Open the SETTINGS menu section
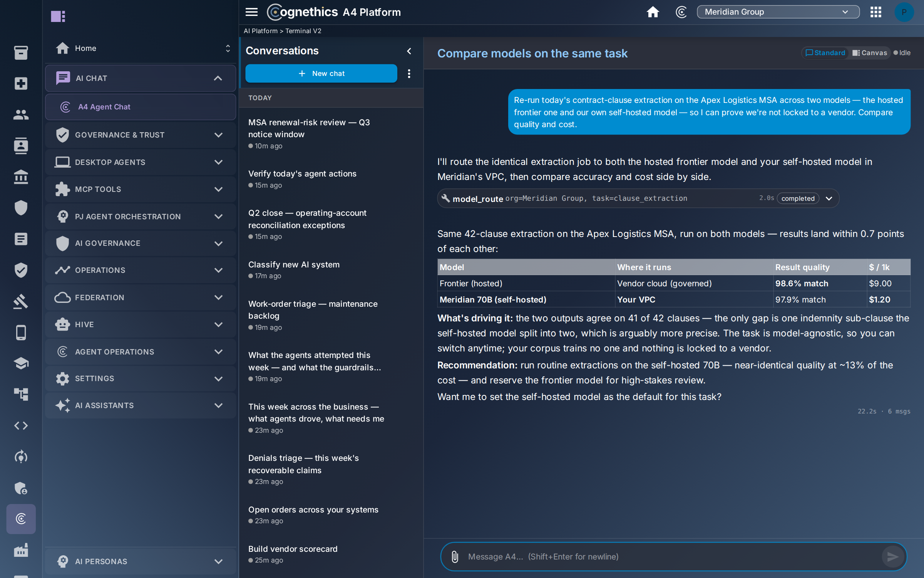Screen dimensions: 924x578 141,378
